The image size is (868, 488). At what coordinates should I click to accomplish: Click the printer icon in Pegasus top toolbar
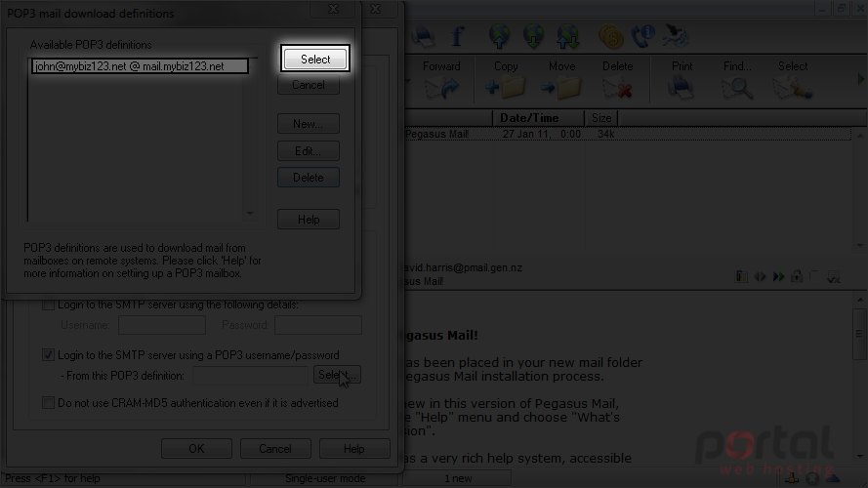tap(423, 37)
